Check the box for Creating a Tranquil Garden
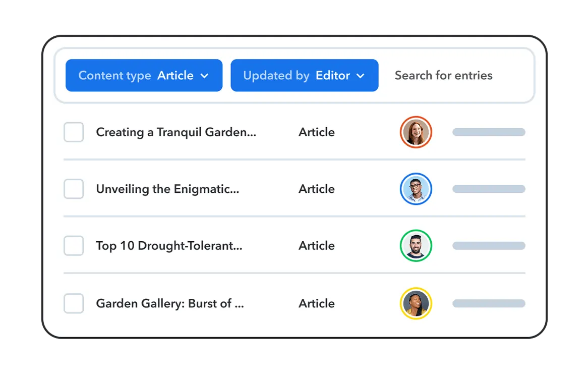This screenshot has width=588, height=374. [x=74, y=132]
